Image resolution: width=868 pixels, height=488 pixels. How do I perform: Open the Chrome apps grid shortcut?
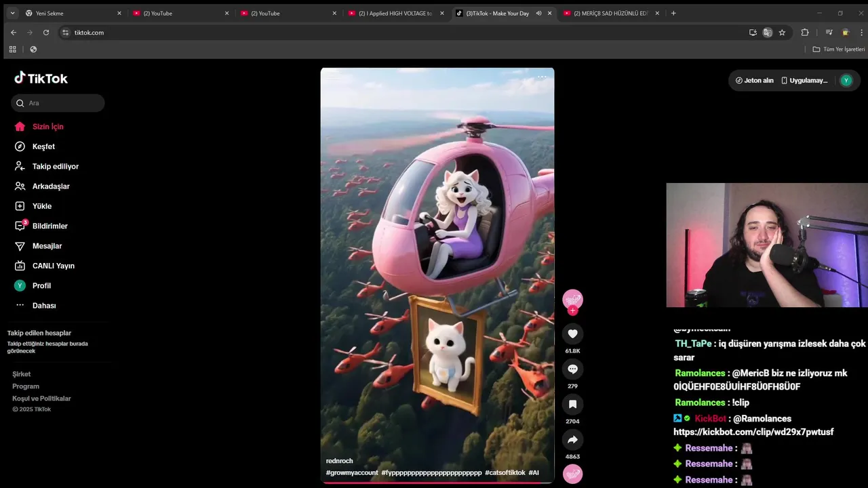coord(12,49)
